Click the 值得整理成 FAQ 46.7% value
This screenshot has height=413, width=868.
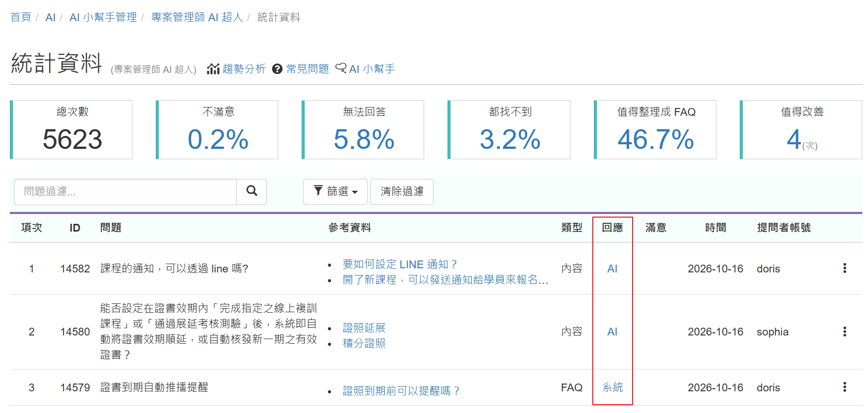click(x=655, y=140)
